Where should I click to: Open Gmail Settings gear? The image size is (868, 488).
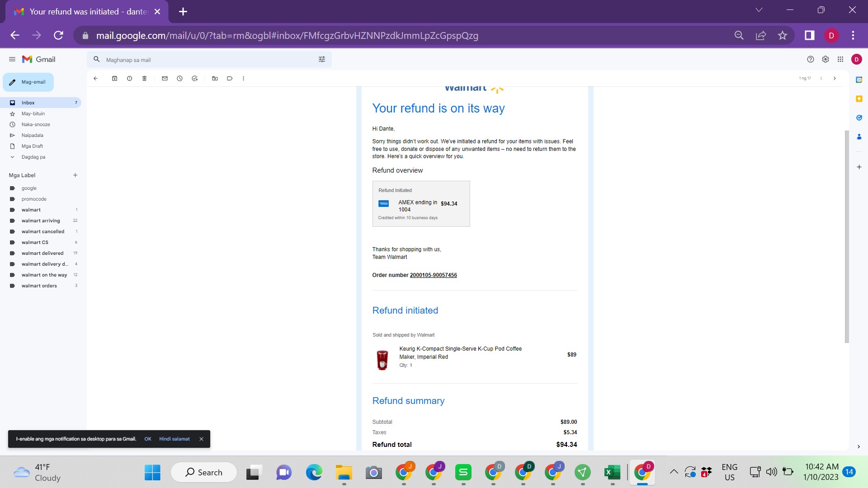tap(826, 59)
